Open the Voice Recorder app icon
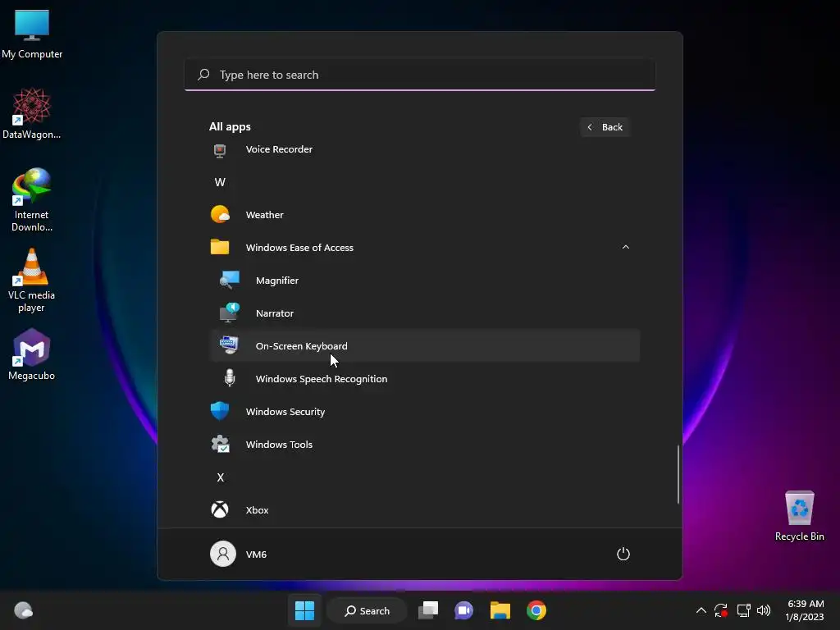 (x=220, y=150)
